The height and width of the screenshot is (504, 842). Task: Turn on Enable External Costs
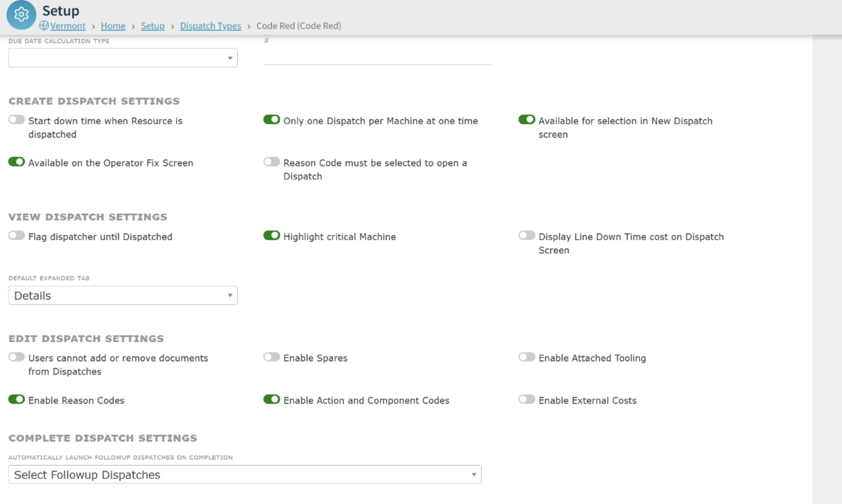pyautogui.click(x=526, y=399)
